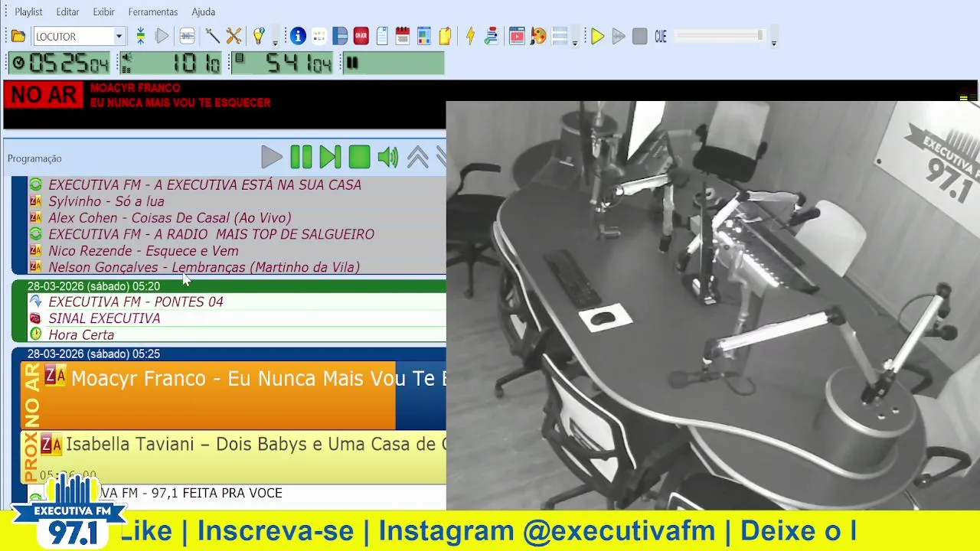
Task: Open the color palette with brush icon
Action: (538, 36)
